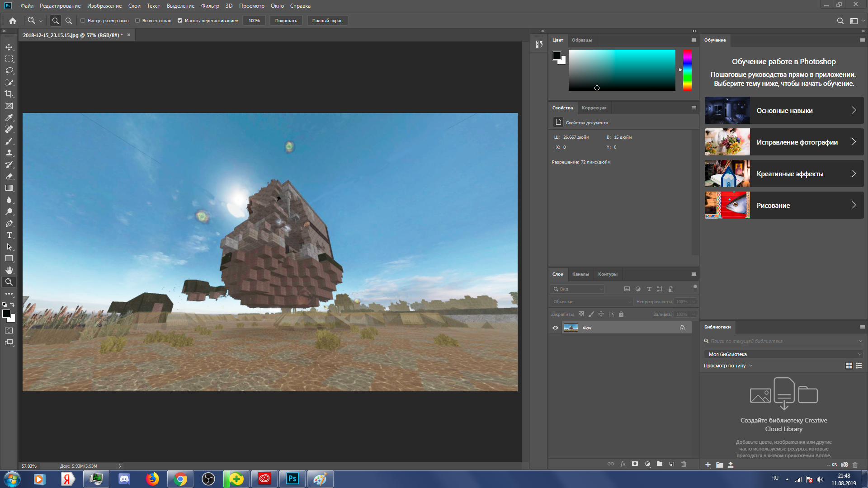
Task: Click the hue slider strip
Action: point(687,70)
